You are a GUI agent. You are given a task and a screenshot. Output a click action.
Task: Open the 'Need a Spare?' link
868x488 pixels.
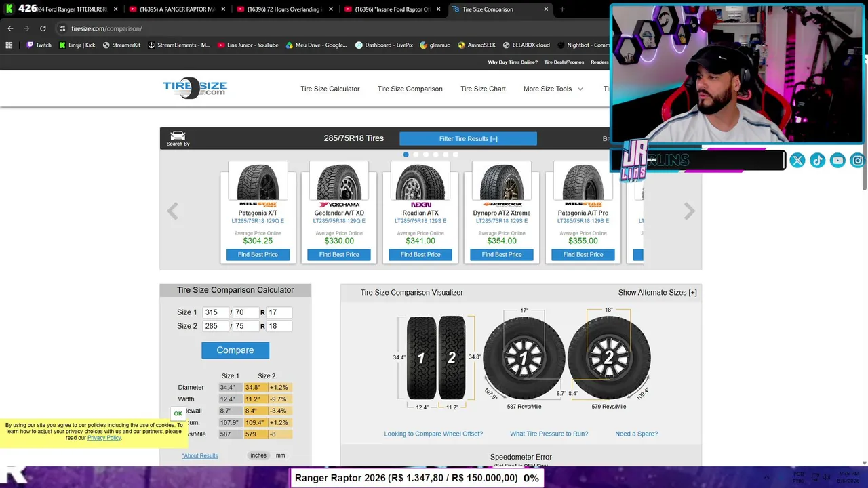pos(636,434)
